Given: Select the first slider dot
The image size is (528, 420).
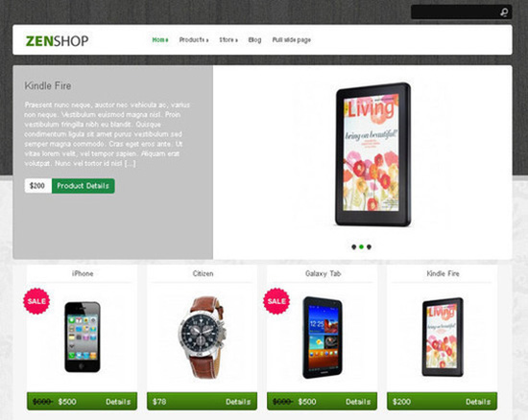Looking at the screenshot, I should point(353,246).
